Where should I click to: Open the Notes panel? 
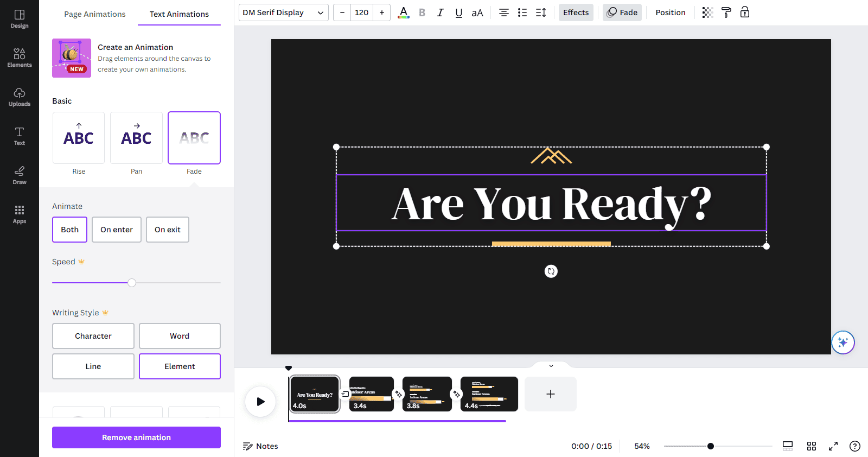coord(260,446)
